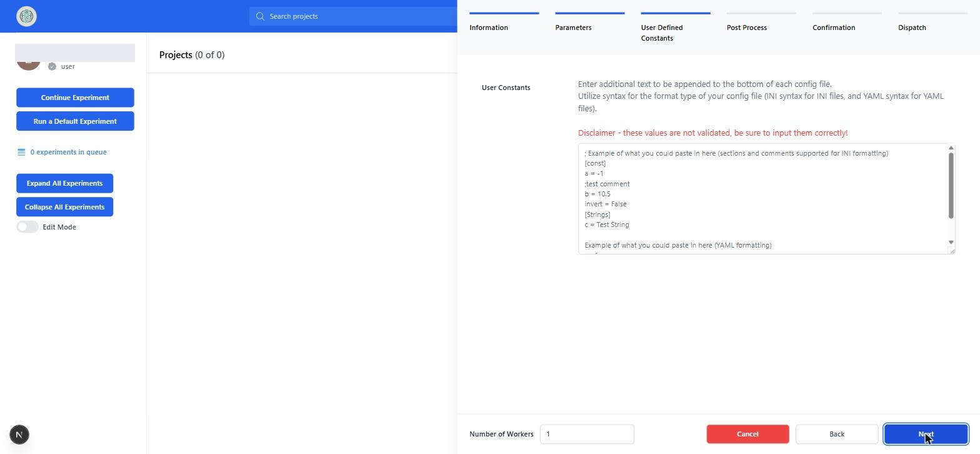
Task: Click the app logo icon at top left
Action: (26, 16)
